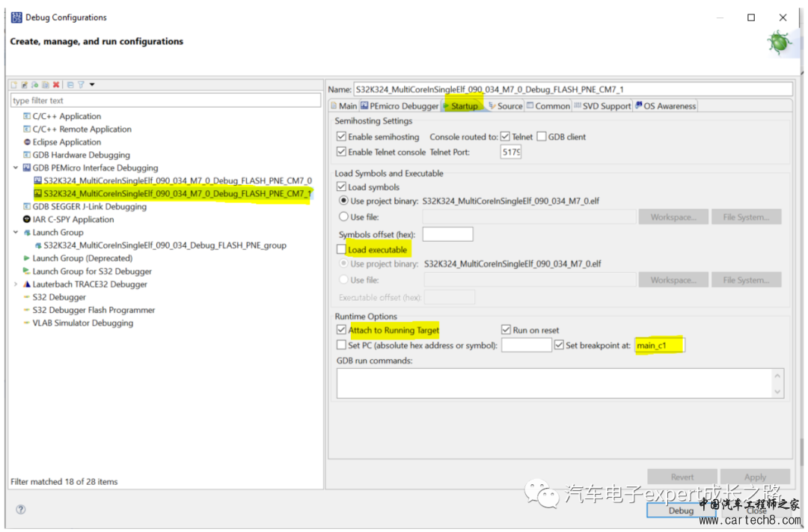The image size is (808, 532).
Task: Switch to the Source tab
Action: (x=506, y=106)
